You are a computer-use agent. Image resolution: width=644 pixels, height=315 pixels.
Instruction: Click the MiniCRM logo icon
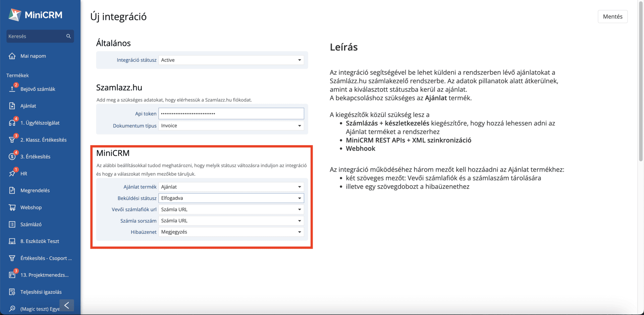pos(15,15)
